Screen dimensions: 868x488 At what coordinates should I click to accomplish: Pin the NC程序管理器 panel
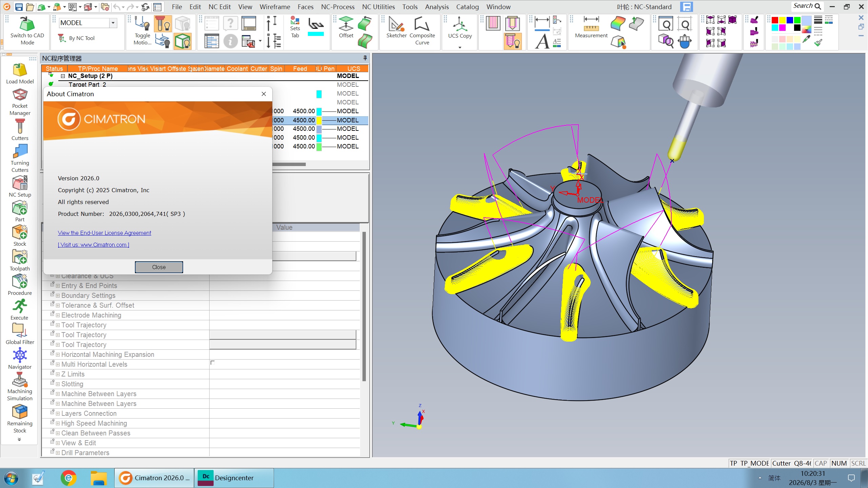[x=365, y=58]
